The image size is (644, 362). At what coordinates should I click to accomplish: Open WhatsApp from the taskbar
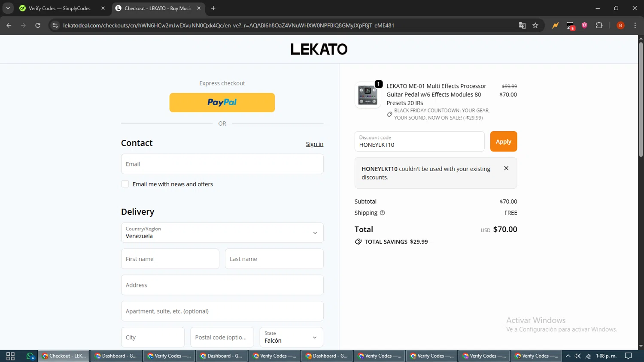30,356
